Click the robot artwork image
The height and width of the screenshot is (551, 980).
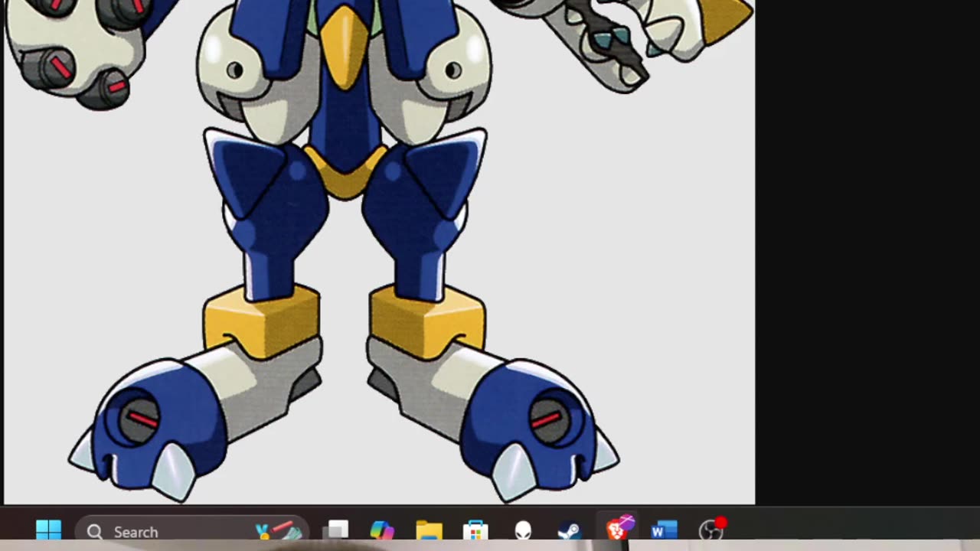(x=380, y=253)
